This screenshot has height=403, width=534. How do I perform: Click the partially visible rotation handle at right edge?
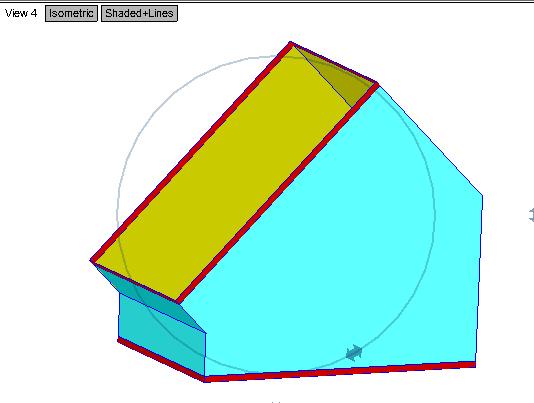pos(531,215)
